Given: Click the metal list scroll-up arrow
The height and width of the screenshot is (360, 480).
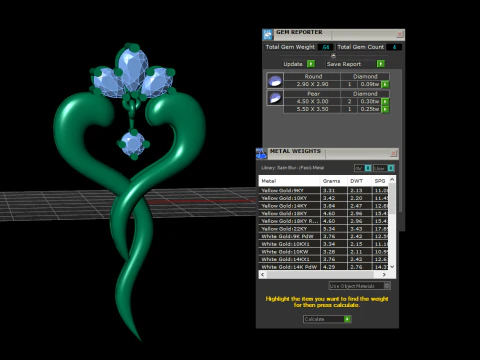Looking at the screenshot, I should click(x=392, y=179).
